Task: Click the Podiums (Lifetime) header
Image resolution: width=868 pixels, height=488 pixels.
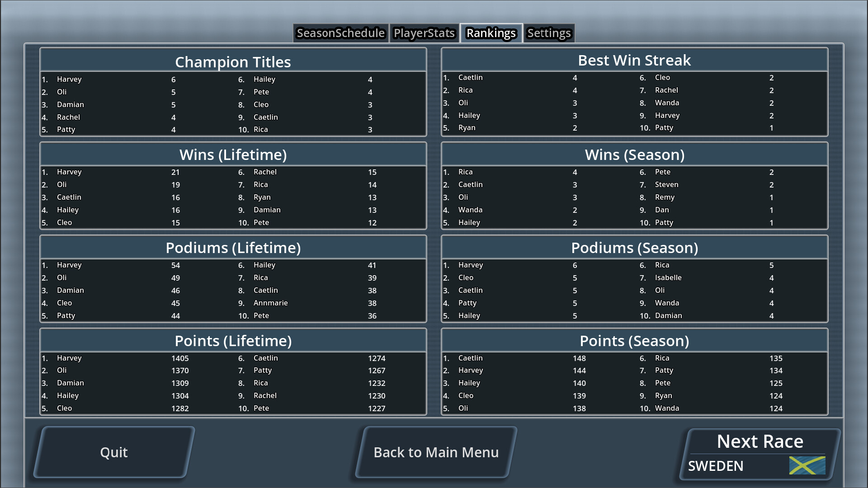Action: coord(233,247)
